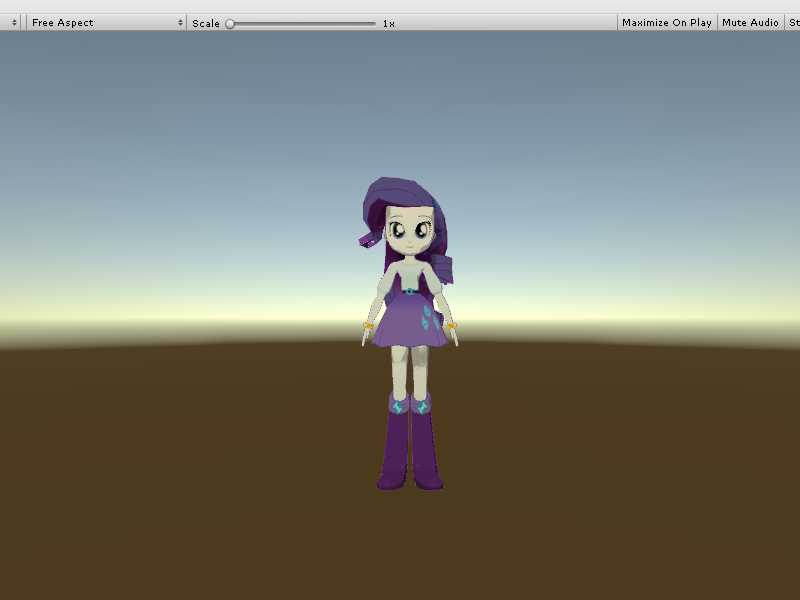This screenshot has height=600, width=800.
Task: Click the middle of the Scale slider track
Action: click(x=302, y=23)
